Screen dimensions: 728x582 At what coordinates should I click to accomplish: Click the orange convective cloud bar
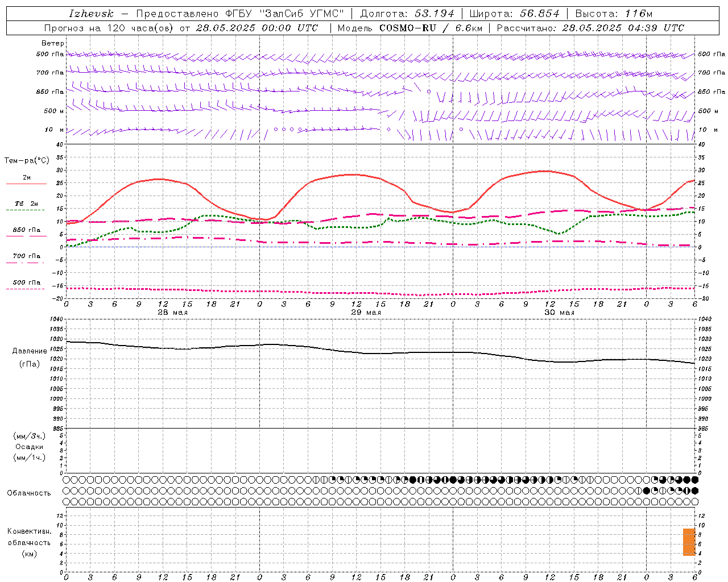pyautogui.click(x=689, y=542)
